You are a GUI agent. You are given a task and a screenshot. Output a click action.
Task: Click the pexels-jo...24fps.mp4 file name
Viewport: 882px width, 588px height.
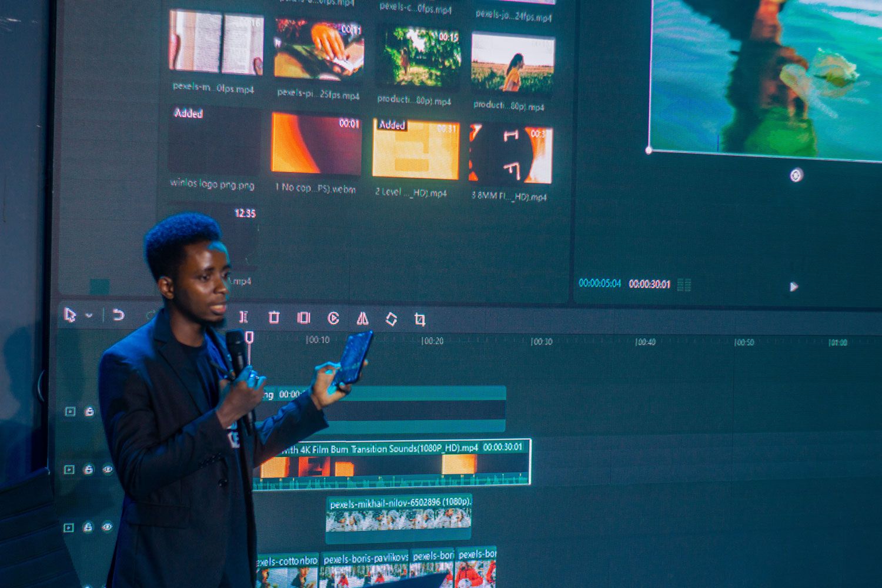(x=513, y=15)
